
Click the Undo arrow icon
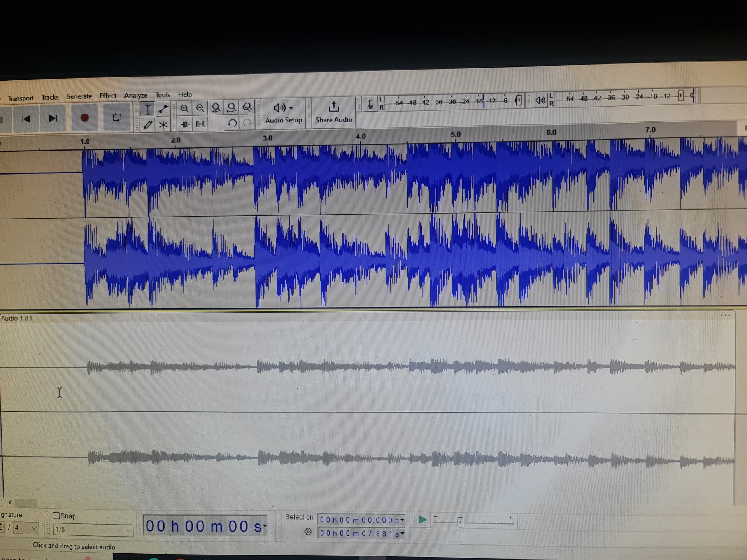(232, 124)
